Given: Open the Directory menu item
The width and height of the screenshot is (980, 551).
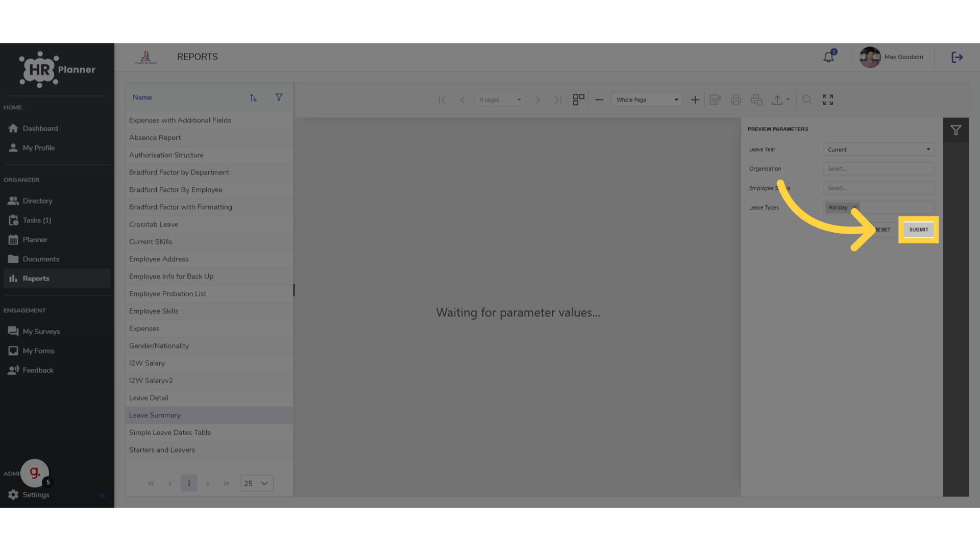Looking at the screenshot, I should point(57,201).
